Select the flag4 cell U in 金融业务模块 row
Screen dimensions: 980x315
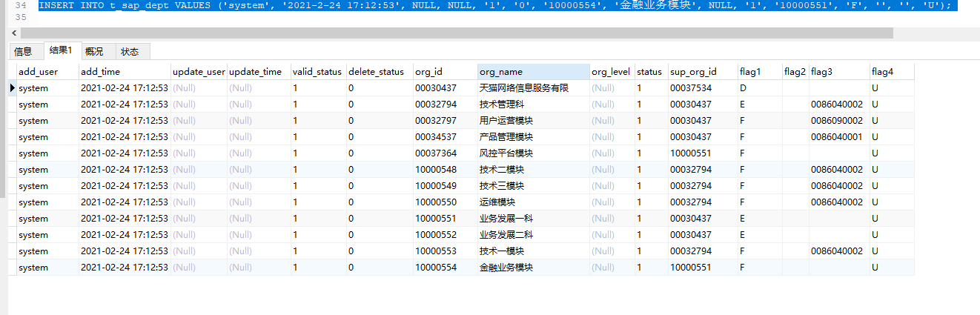(892, 268)
